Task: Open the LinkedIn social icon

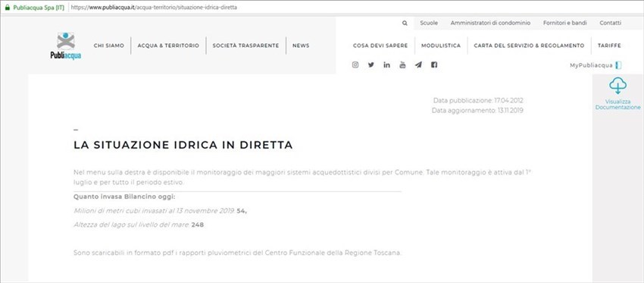Action: [386, 64]
